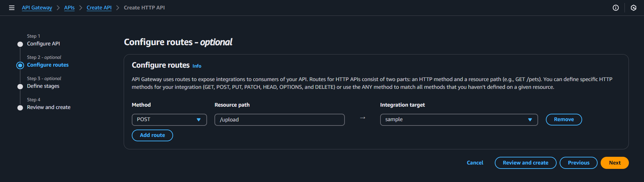Go to API Gateway breadcrumb
Image resolution: width=644 pixels, height=182 pixels.
(37, 8)
